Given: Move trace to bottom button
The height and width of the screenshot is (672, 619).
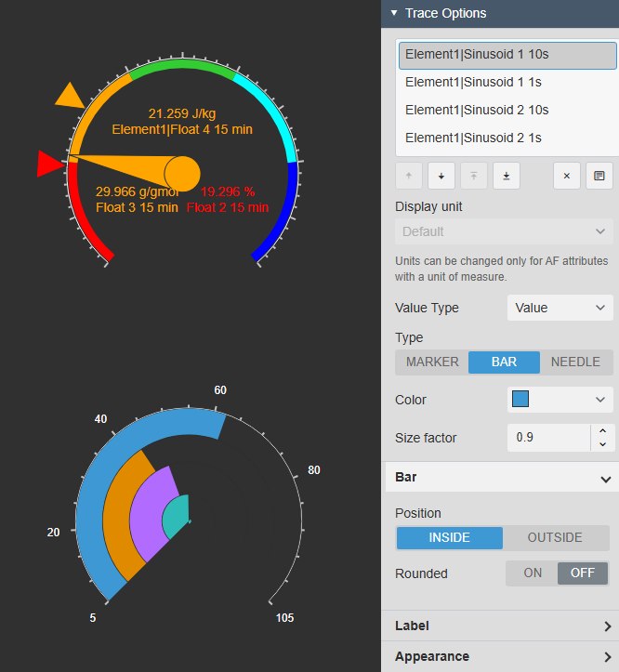Looking at the screenshot, I should (x=507, y=176).
